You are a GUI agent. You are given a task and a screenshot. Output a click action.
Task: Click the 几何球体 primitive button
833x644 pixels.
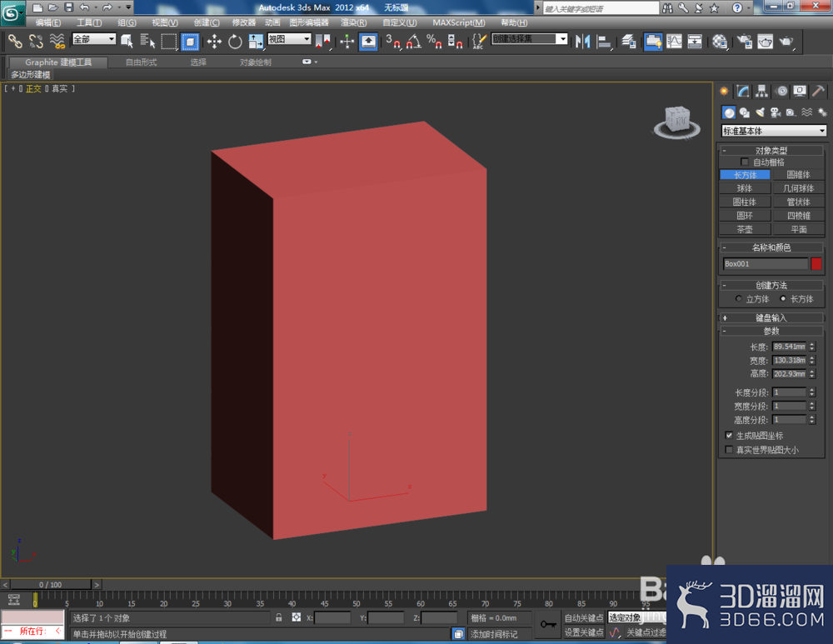pyautogui.click(x=799, y=188)
